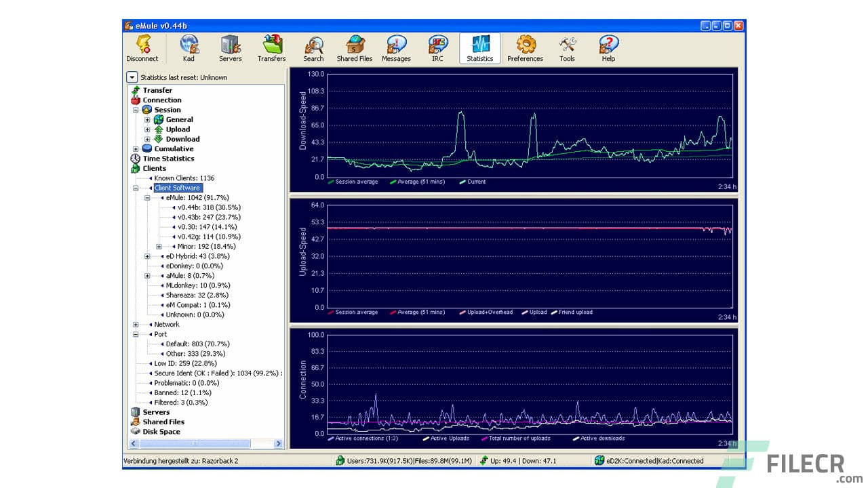Viewport: 868px width, 488px height.
Task: Switch to the Transfers view
Action: pyautogui.click(x=271, y=47)
